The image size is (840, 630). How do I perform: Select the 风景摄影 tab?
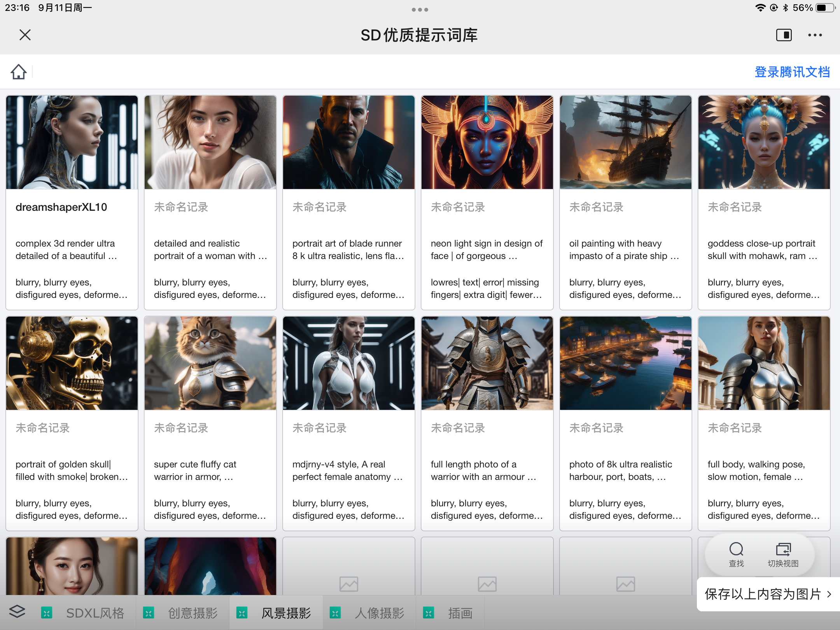tap(286, 613)
